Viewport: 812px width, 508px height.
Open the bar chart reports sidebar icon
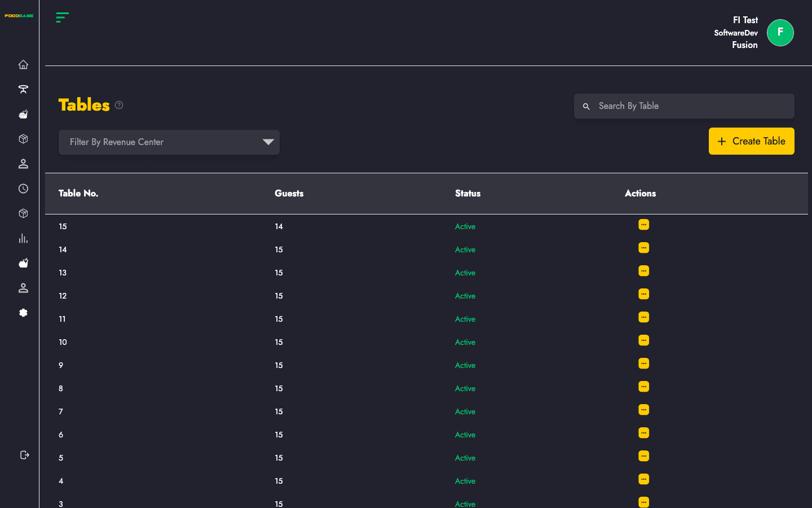click(x=23, y=238)
